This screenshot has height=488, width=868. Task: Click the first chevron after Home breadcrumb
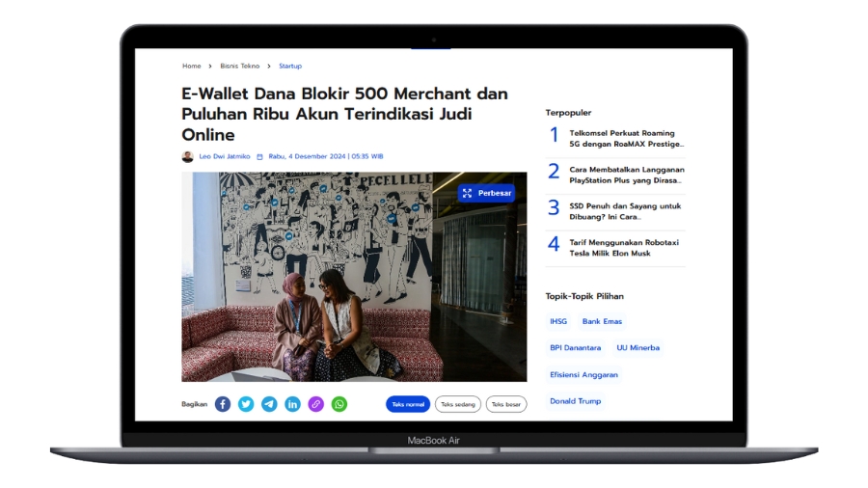[210, 66]
